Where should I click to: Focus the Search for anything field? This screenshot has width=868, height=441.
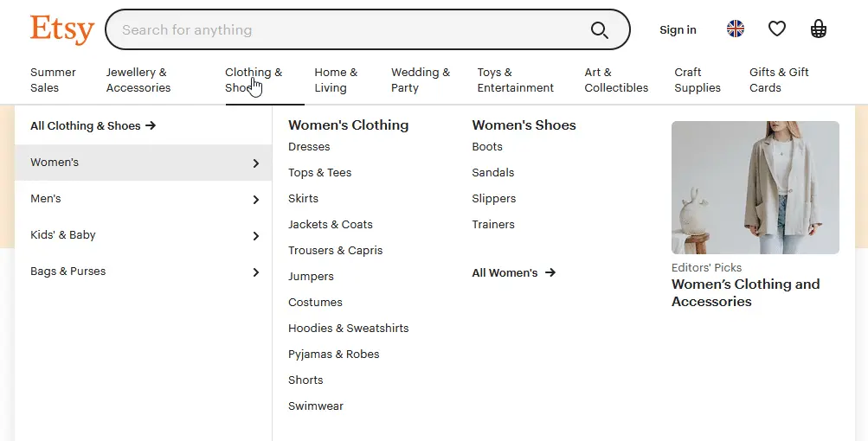pyautogui.click(x=346, y=29)
